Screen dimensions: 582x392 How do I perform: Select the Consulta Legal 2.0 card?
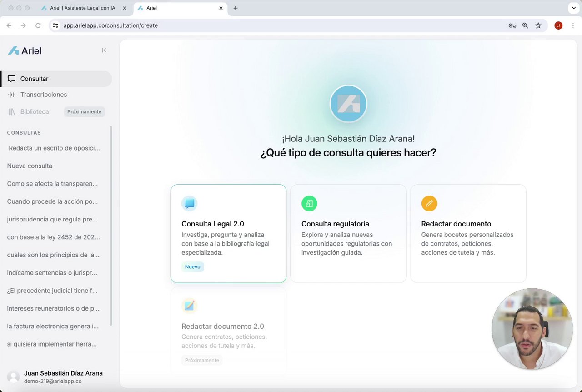click(x=228, y=233)
